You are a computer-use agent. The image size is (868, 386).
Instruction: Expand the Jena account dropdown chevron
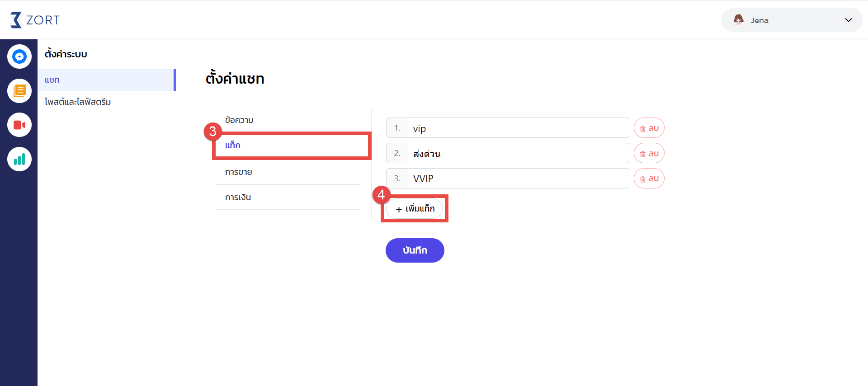pos(848,20)
